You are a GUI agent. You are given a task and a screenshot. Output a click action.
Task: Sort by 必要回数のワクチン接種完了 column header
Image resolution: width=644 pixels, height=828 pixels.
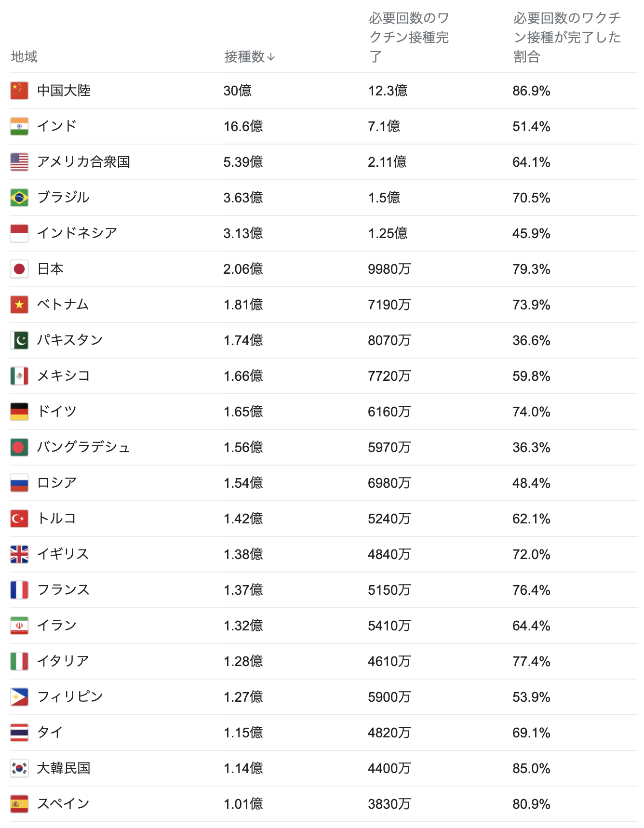(x=409, y=38)
